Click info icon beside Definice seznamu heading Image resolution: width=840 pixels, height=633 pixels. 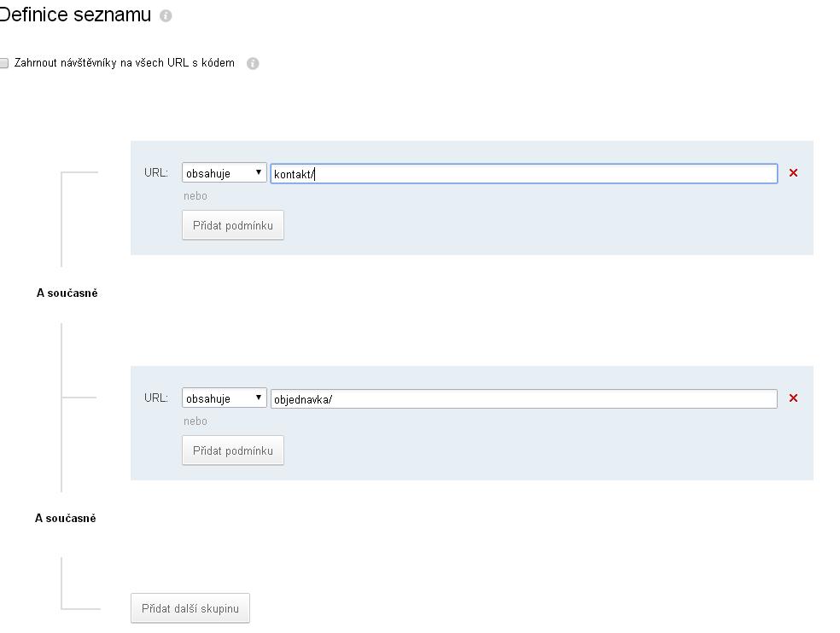coord(166,15)
